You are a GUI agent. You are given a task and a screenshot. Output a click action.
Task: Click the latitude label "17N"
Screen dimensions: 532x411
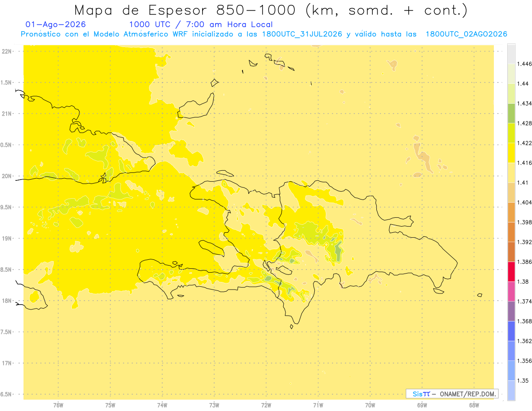(x=6, y=364)
